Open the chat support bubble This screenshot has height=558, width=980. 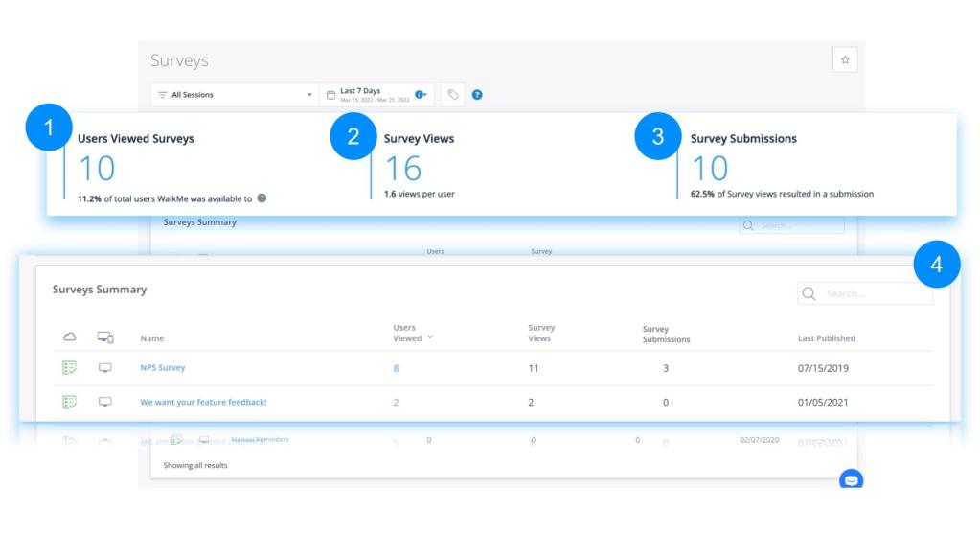851,479
